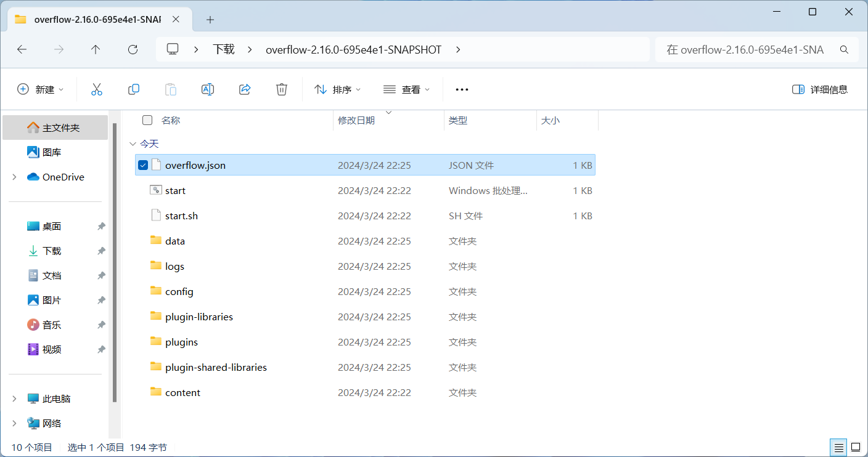Click the search box for this folder
Screen dimensions: 868x457
pyautogui.click(x=752, y=50)
